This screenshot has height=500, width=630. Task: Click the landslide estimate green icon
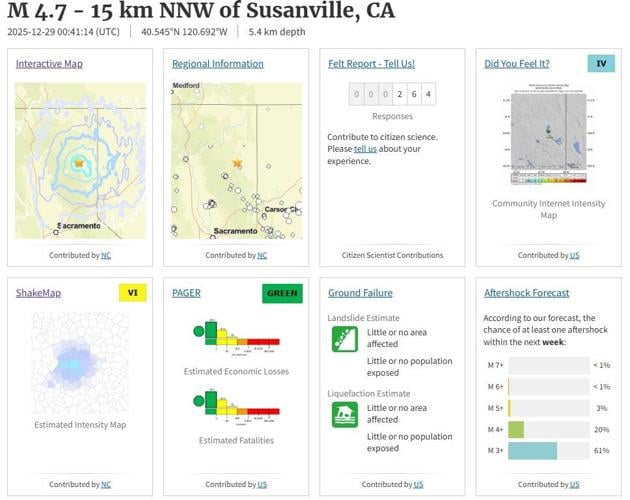pyautogui.click(x=345, y=340)
